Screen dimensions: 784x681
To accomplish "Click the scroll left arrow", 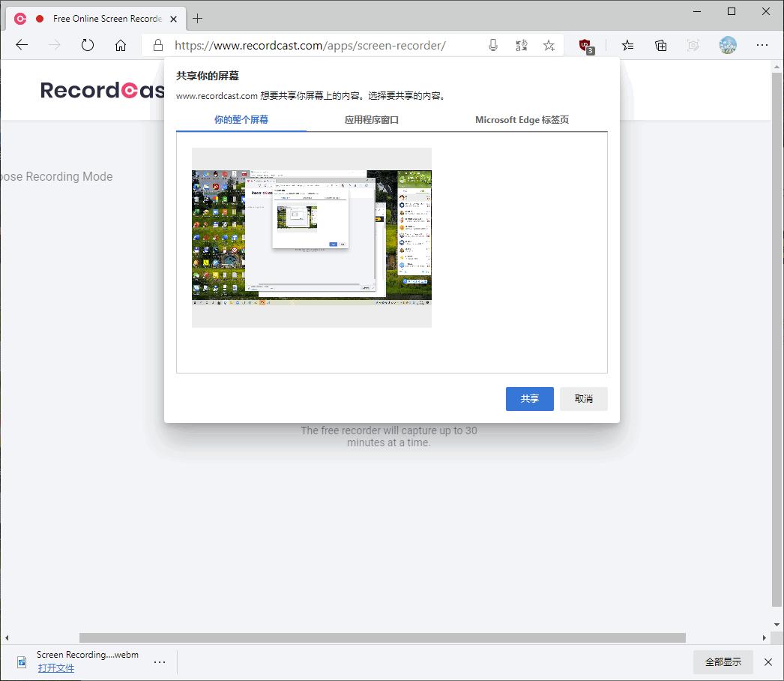I will tap(7, 638).
